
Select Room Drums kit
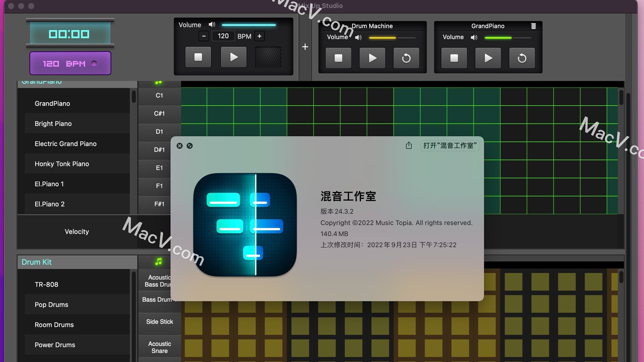click(77, 325)
